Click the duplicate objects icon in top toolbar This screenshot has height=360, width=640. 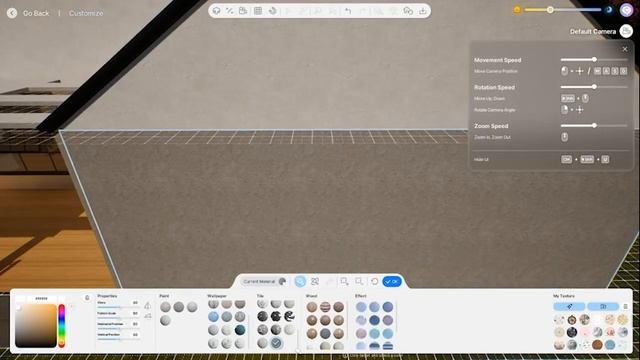click(x=243, y=11)
